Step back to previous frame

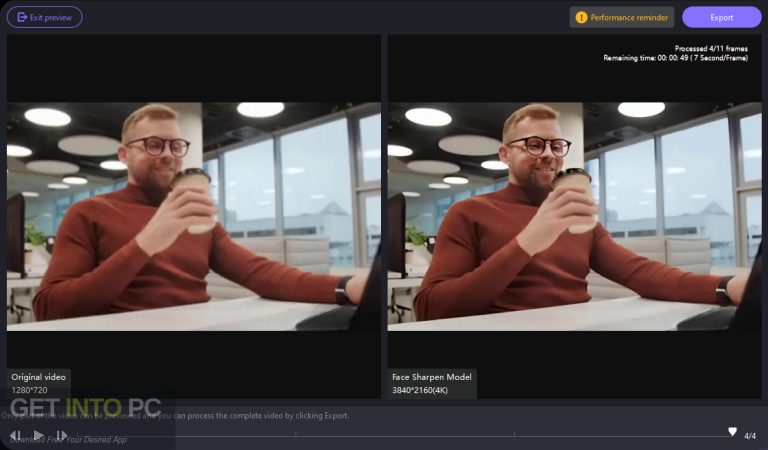click(16, 435)
